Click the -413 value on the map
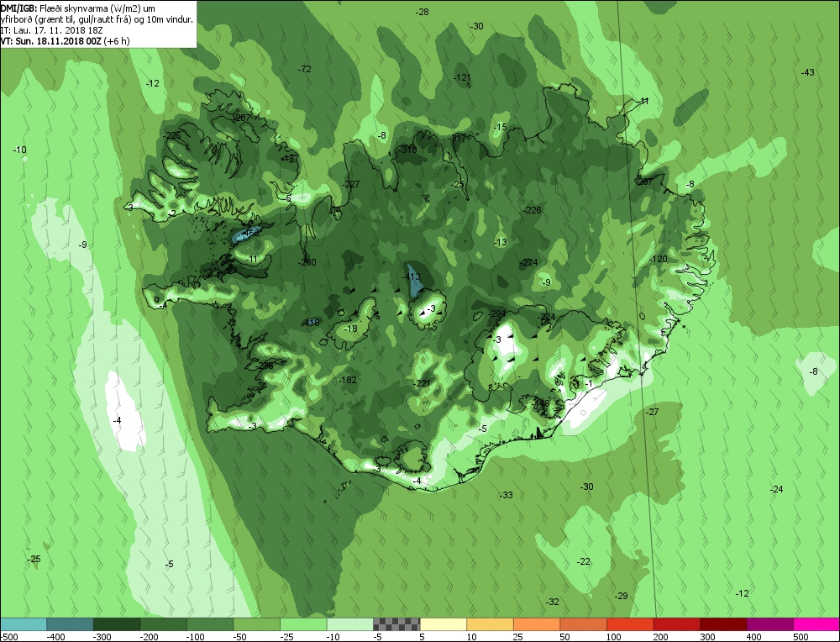This screenshot has width=840, height=642. tap(411, 276)
